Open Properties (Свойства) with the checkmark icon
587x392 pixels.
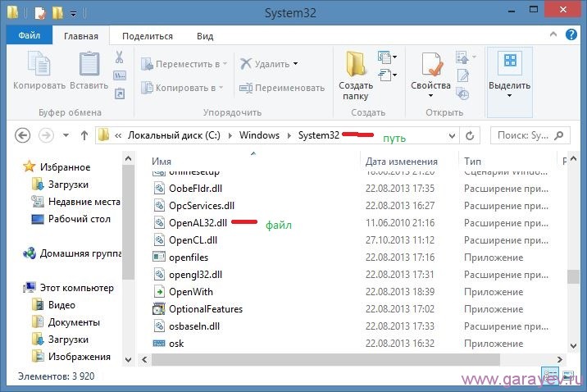pos(431,75)
